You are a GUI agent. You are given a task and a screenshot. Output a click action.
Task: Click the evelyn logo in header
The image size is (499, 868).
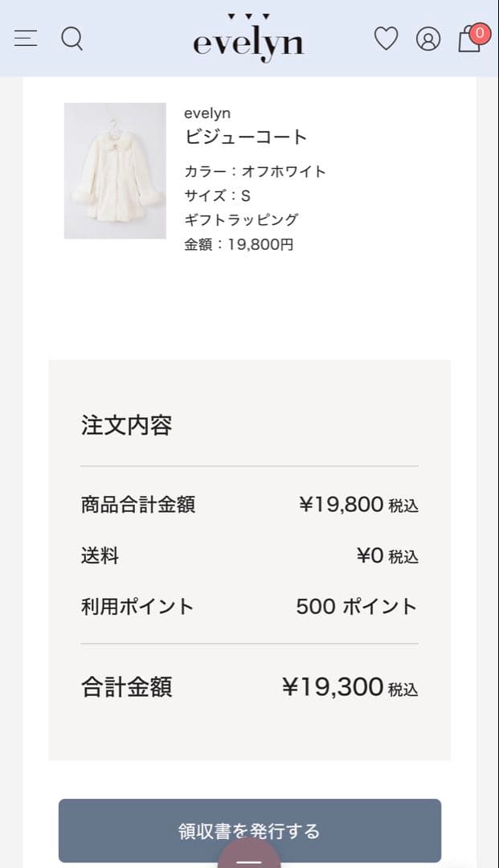(x=248, y=40)
